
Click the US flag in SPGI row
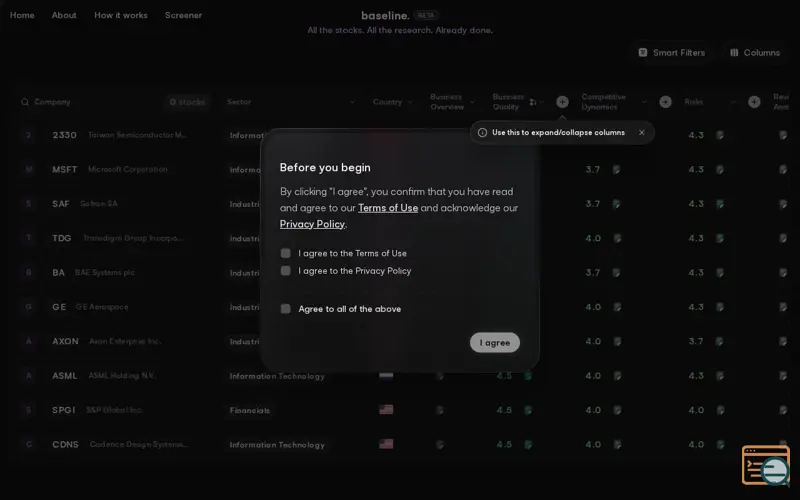coord(386,410)
